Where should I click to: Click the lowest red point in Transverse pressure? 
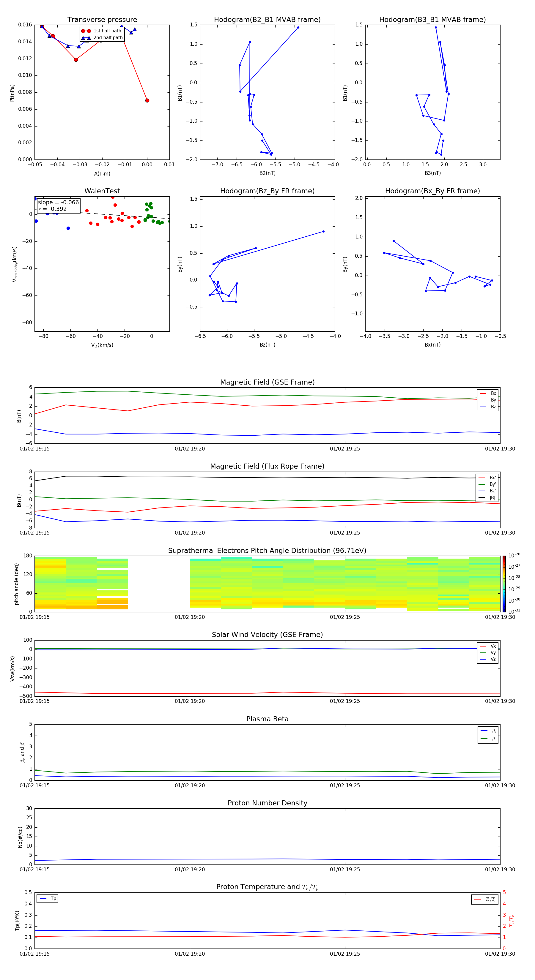pos(147,100)
